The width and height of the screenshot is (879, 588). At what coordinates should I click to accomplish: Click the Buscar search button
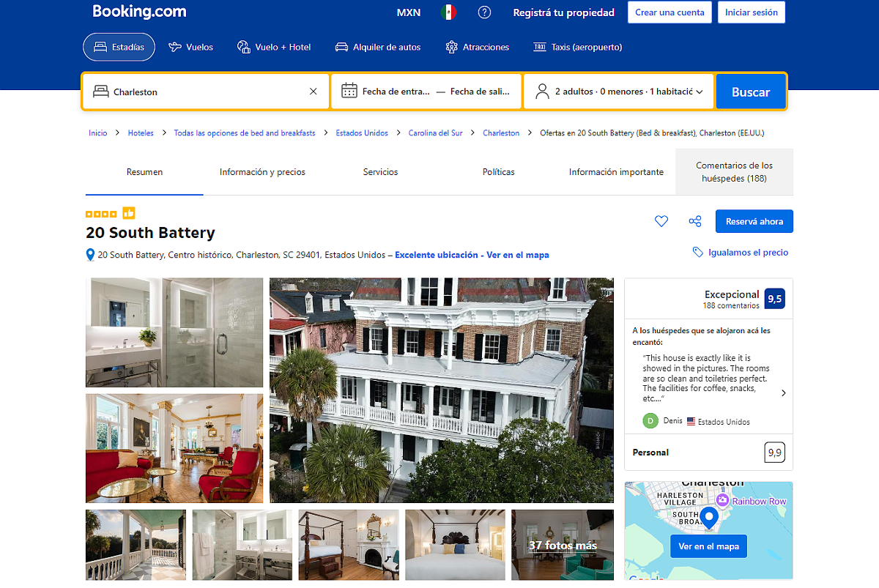point(751,92)
